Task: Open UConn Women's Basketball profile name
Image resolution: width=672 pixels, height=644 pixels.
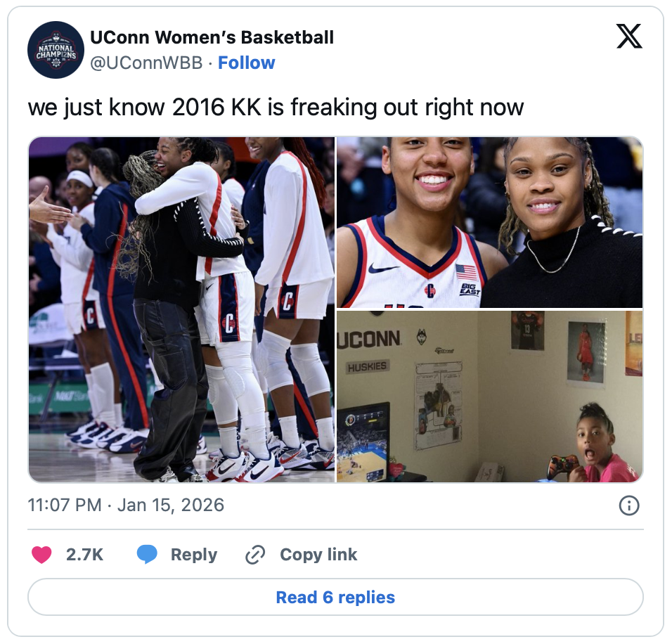Action: [212, 37]
